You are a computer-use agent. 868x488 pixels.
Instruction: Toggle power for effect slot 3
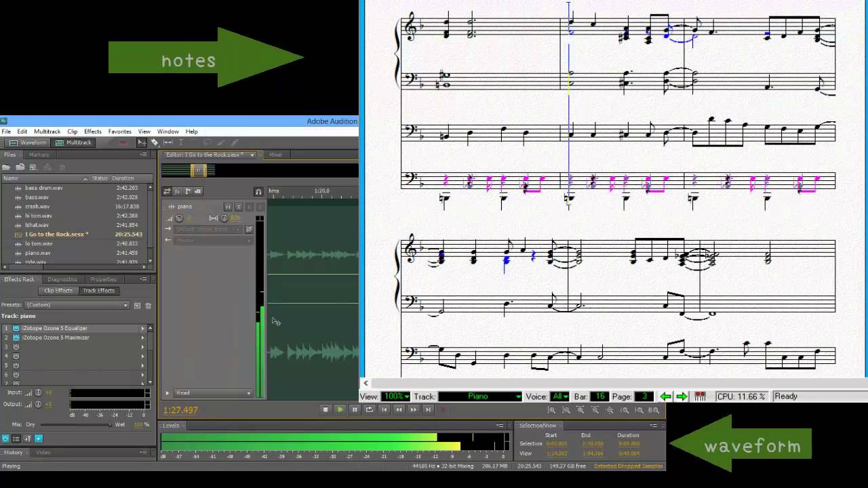pyautogui.click(x=16, y=347)
